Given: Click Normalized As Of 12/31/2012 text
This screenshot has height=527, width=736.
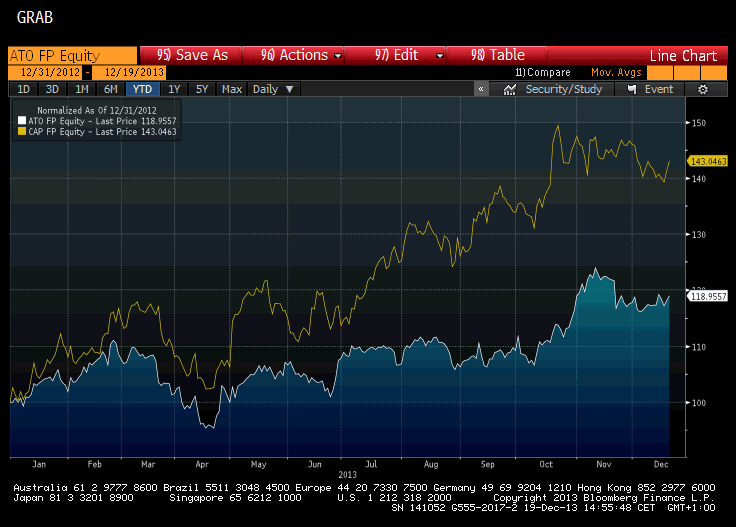Looking at the screenshot, I should (97, 111).
